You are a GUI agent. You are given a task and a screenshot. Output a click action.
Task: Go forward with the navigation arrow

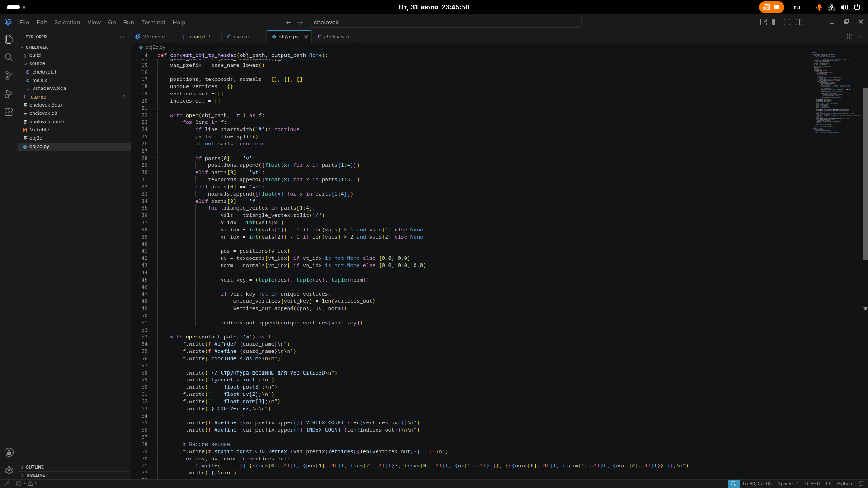[300, 22]
